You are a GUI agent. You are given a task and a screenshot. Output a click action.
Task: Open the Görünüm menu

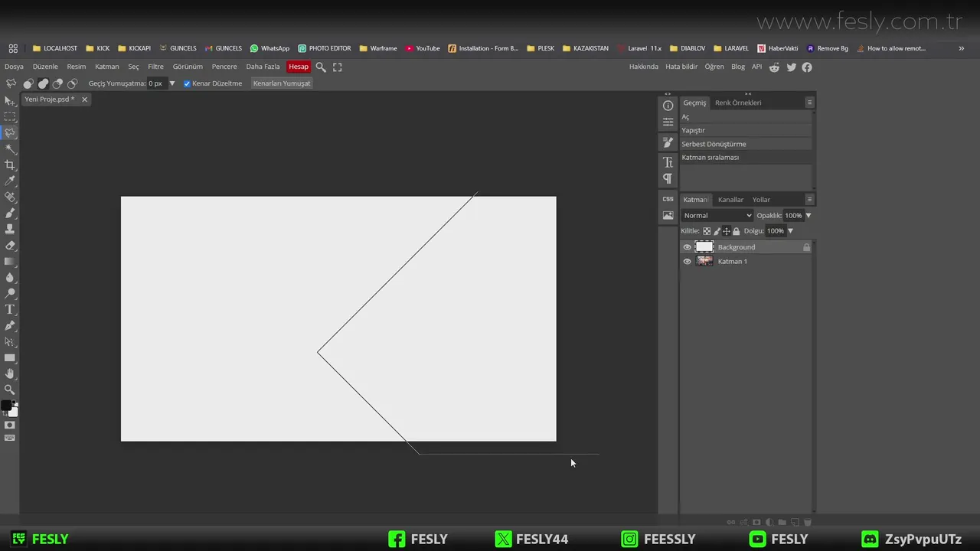click(x=188, y=67)
